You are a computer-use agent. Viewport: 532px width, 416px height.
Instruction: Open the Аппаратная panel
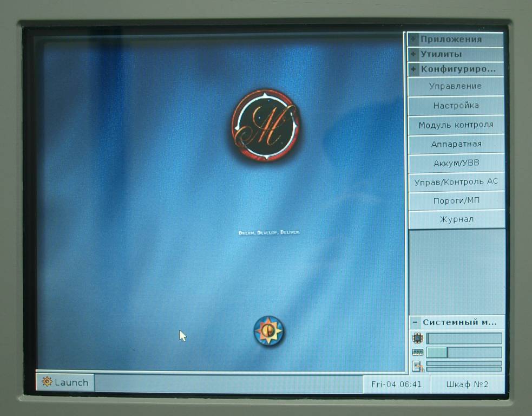pos(456,144)
